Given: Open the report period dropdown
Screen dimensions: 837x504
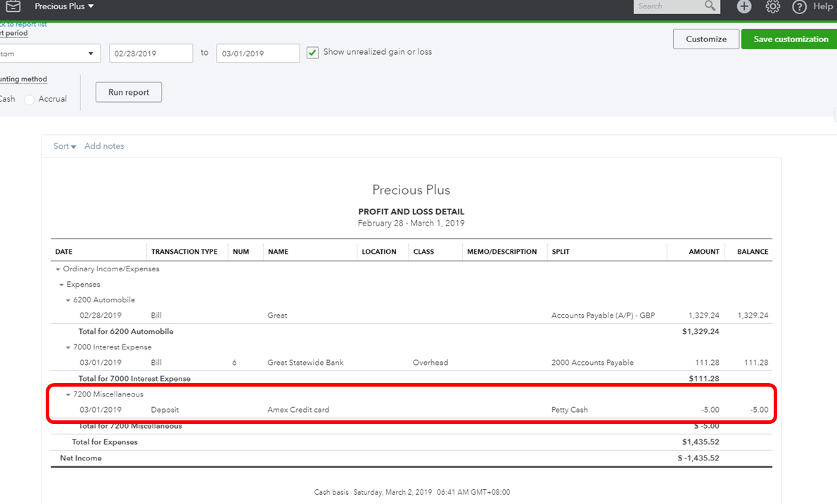Looking at the screenshot, I should (x=49, y=53).
